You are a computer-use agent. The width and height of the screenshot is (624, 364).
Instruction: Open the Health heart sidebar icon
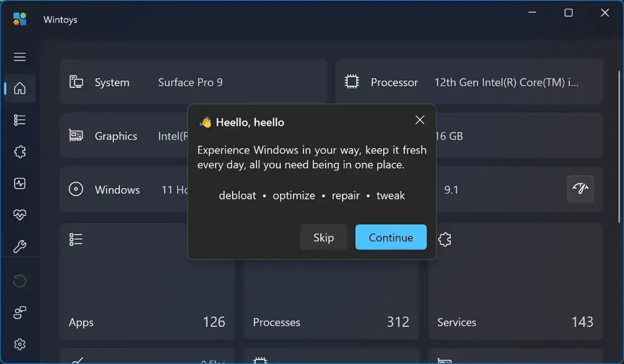(19, 215)
